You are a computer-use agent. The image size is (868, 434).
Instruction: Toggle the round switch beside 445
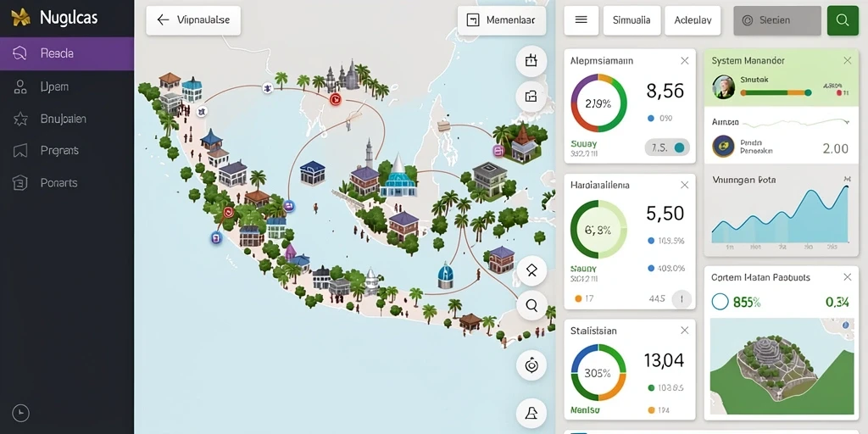(x=681, y=299)
